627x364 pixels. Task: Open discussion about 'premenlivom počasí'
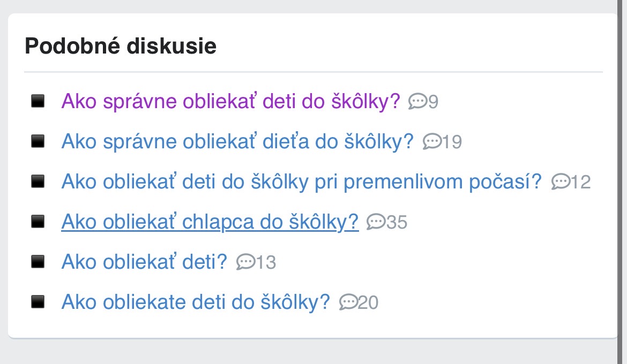click(x=301, y=182)
